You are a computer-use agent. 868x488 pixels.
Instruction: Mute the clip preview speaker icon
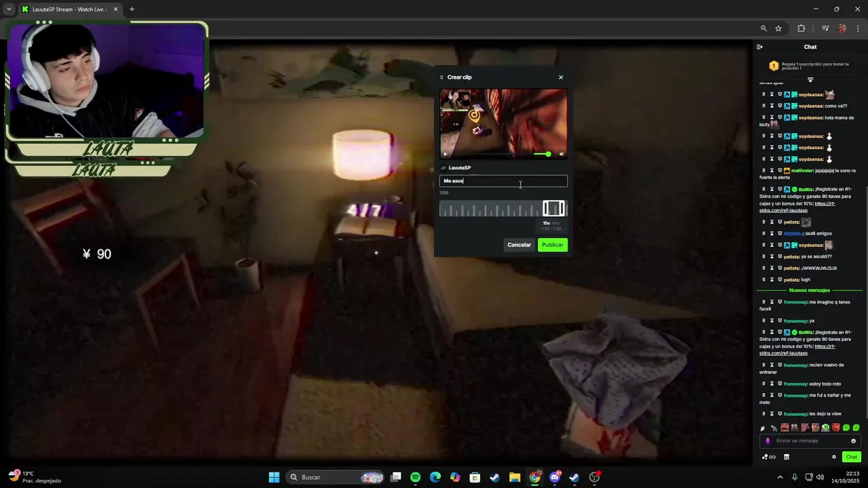(561, 154)
